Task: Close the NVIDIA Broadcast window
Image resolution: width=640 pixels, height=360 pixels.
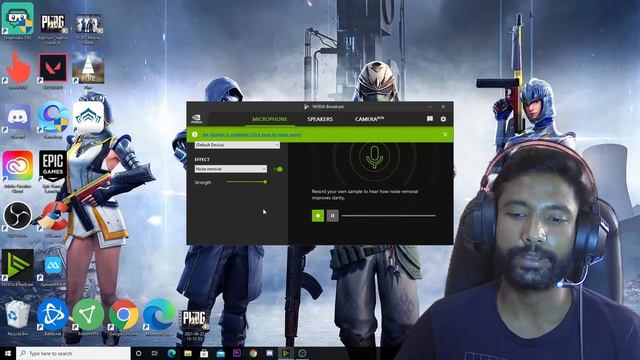Action: (443, 107)
